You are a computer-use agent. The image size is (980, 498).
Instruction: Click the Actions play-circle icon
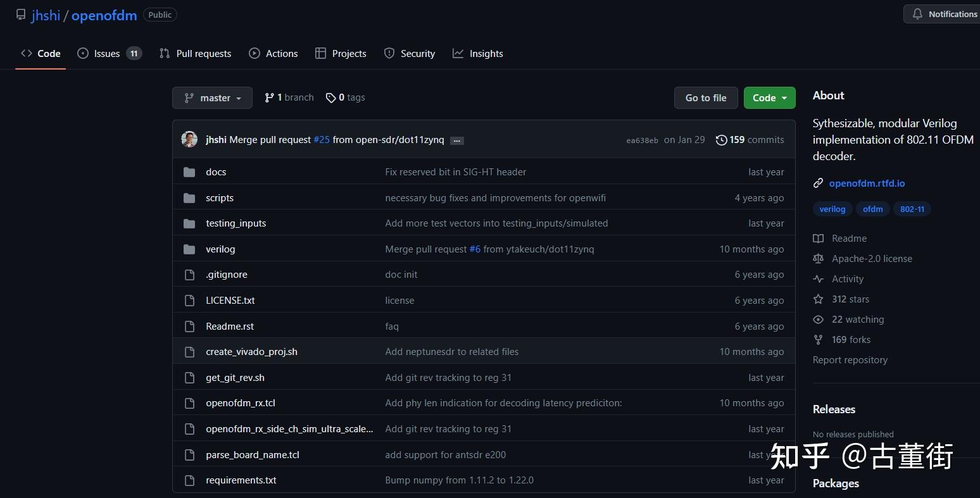(x=254, y=53)
